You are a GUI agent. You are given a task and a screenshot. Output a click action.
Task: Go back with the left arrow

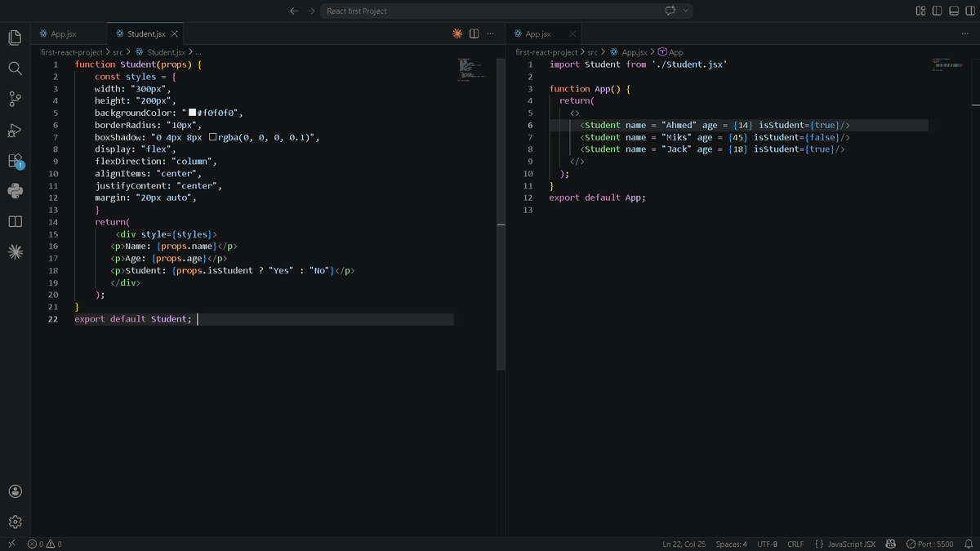point(294,11)
